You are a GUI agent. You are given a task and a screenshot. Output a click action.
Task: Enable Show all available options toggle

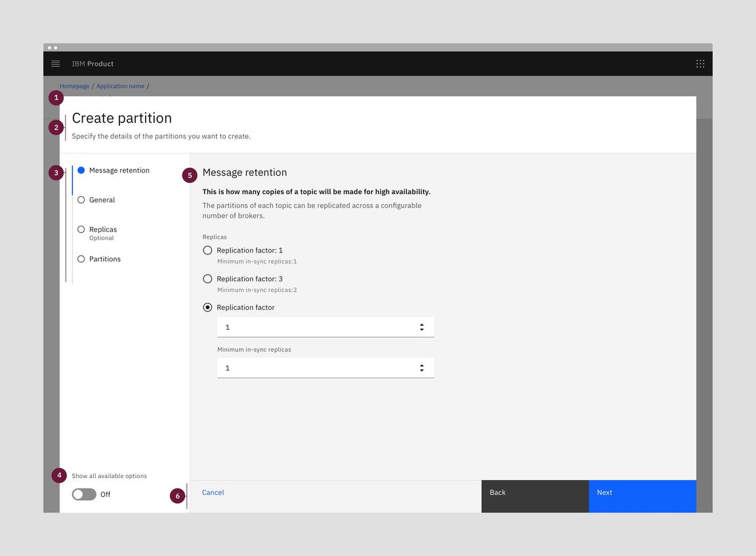(x=84, y=494)
